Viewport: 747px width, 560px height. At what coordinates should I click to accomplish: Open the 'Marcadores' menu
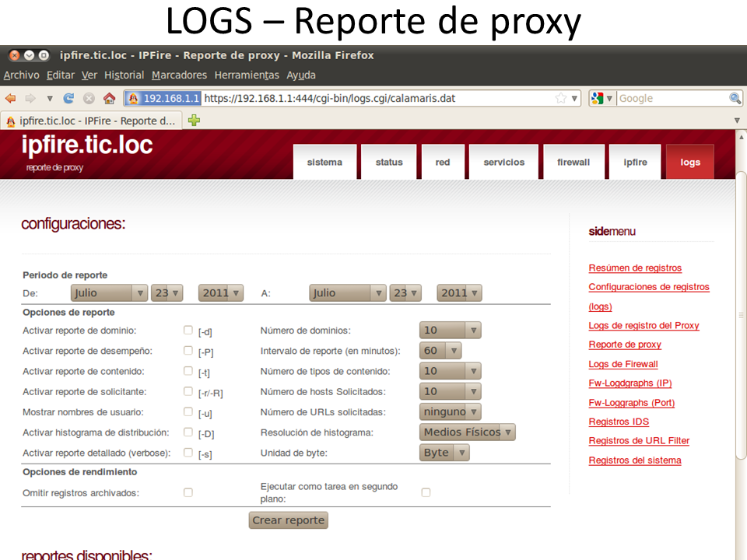[x=179, y=75]
